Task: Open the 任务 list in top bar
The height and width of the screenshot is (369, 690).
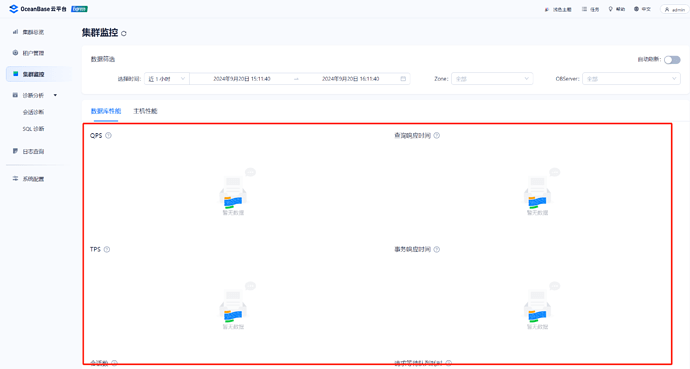Action: click(x=591, y=9)
